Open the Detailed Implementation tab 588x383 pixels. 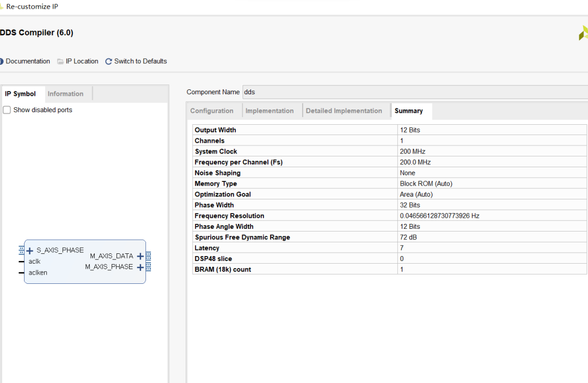344,111
